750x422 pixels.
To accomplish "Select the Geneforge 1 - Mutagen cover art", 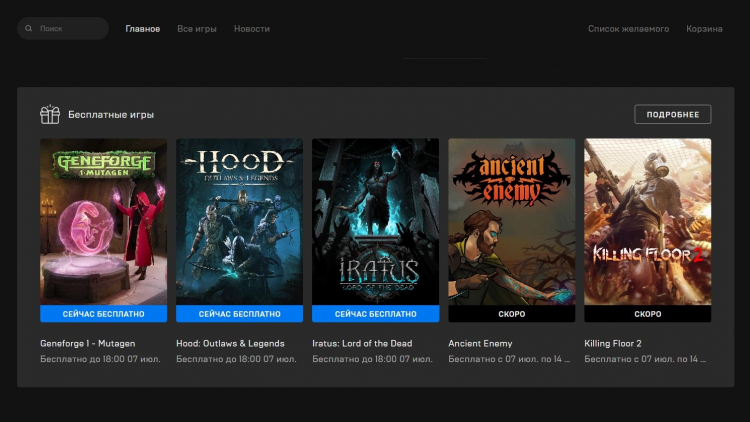I will click(103, 221).
